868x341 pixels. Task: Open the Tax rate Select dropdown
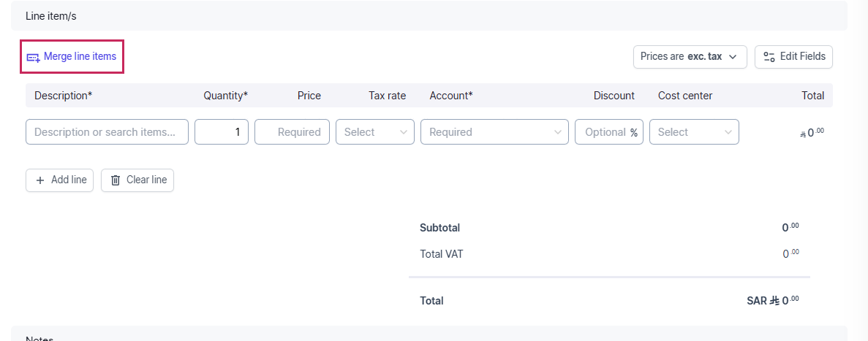(374, 132)
